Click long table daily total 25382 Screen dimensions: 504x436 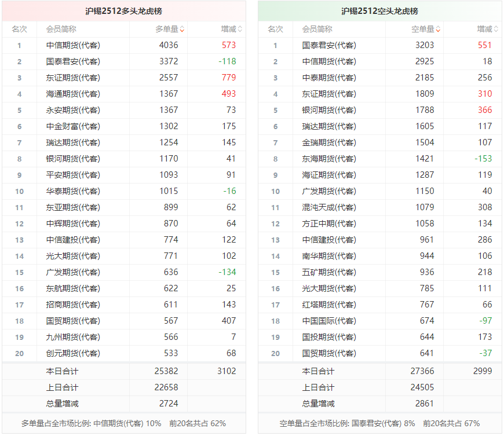coord(166,371)
